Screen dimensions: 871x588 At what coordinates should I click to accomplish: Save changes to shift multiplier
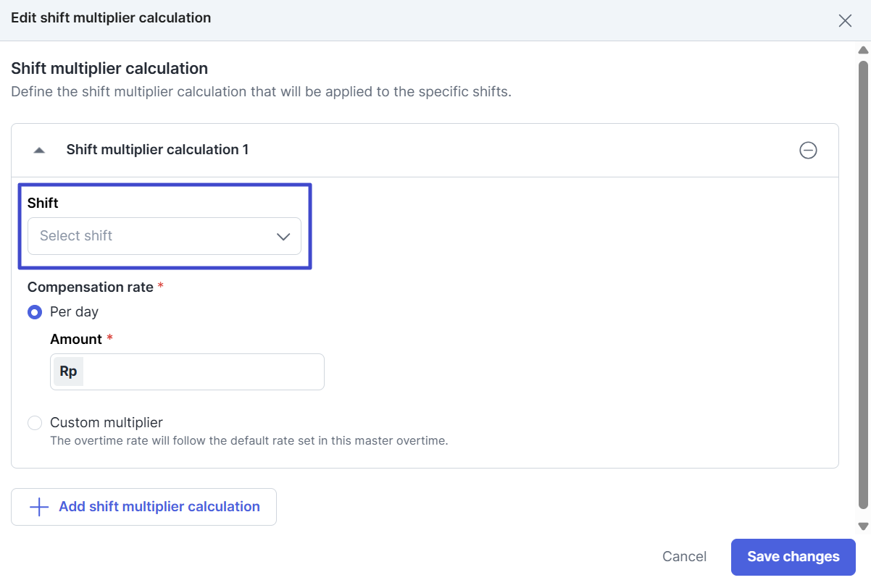click(x=793, y=557)
